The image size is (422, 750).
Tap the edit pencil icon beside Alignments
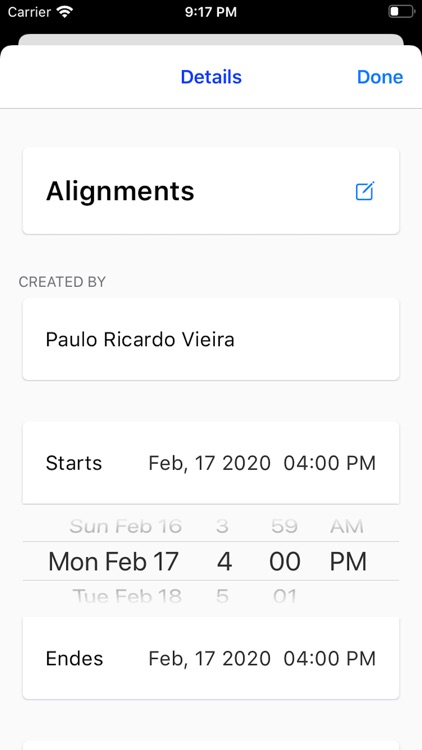365,191
